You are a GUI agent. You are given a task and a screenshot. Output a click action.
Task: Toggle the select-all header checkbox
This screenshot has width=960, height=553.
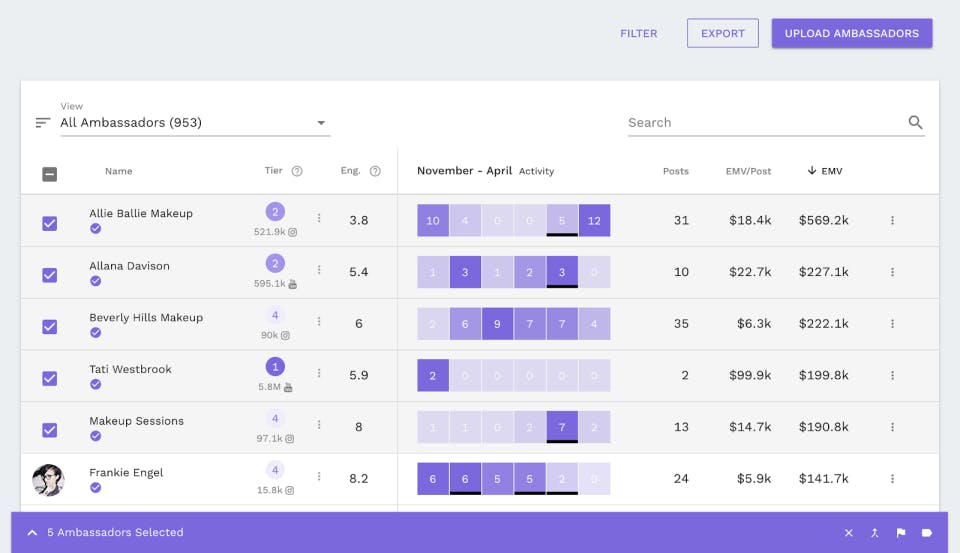coord(50,174)
